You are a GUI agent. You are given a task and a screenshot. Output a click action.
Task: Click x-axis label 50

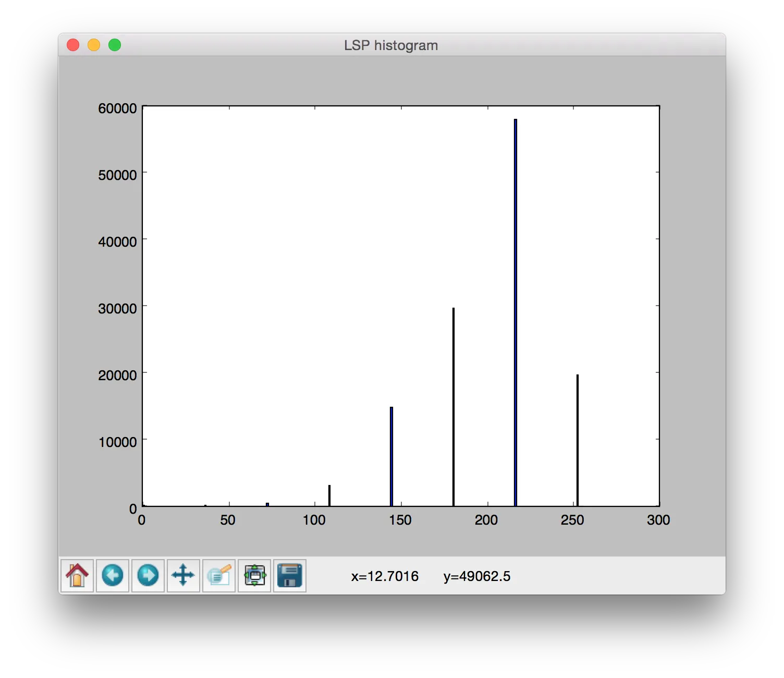point(228,520)
